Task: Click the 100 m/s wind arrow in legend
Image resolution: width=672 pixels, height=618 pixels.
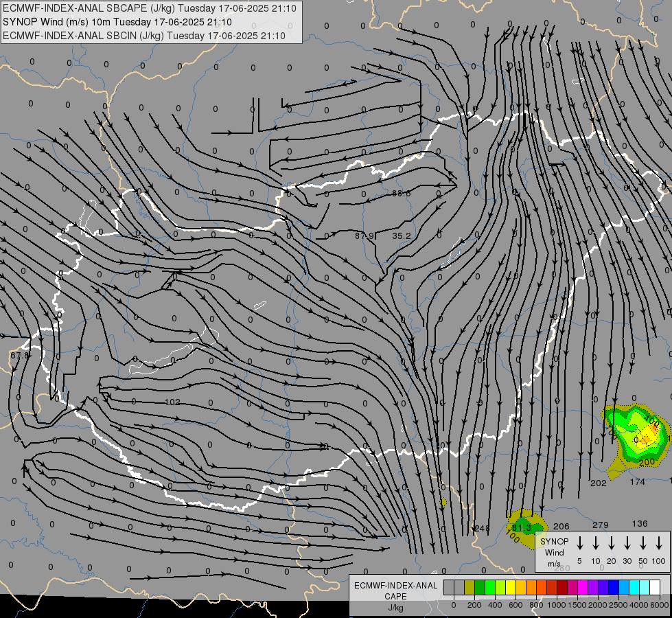Action: (659, 542)
